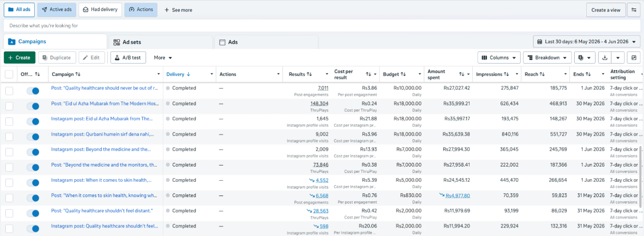Select the Active ads view

point(57,9)
